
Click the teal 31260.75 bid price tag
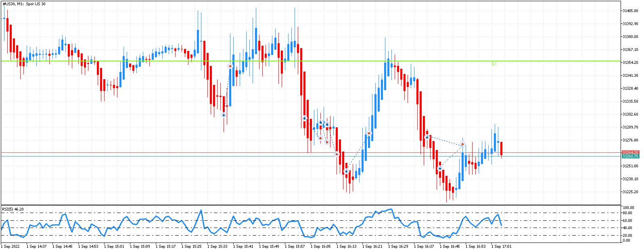[630, 156]
